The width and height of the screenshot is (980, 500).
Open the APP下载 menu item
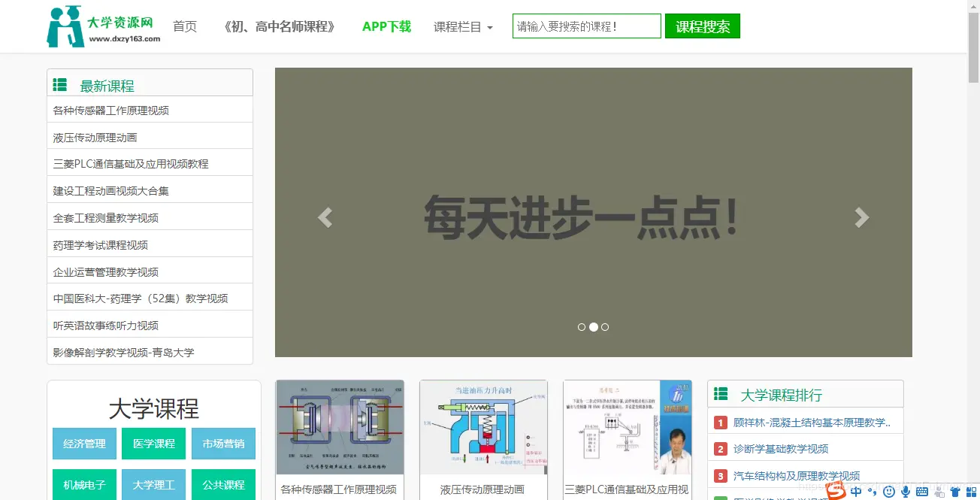[x=386, y=26]
